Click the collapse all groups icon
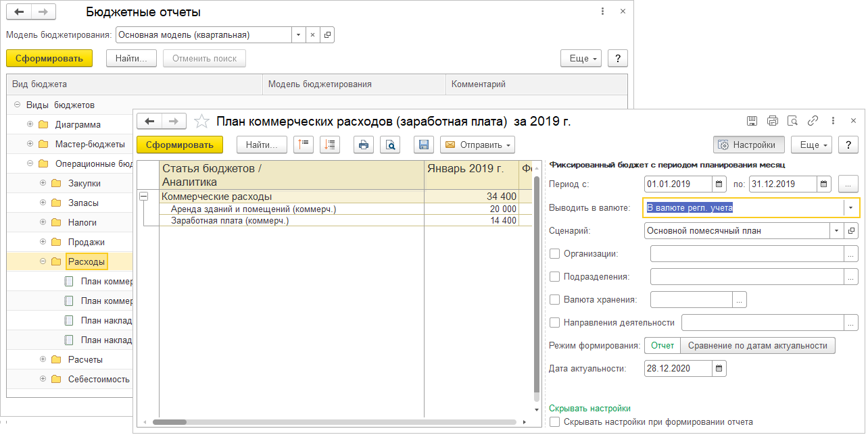The width and height of the screenshot is (868, 437). click(x=304, y=145)
